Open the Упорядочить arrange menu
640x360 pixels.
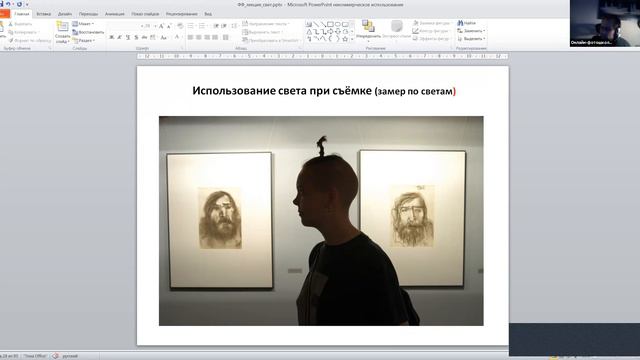click(368, 30)
